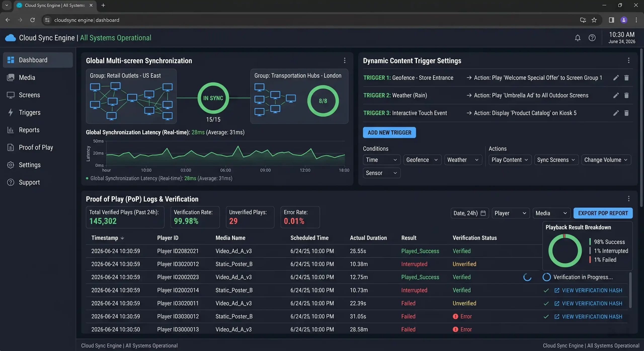This screenshot has width=644, height=351.
Task: Click the red Error icon for Player ID3000013
Action: (455, 329)
